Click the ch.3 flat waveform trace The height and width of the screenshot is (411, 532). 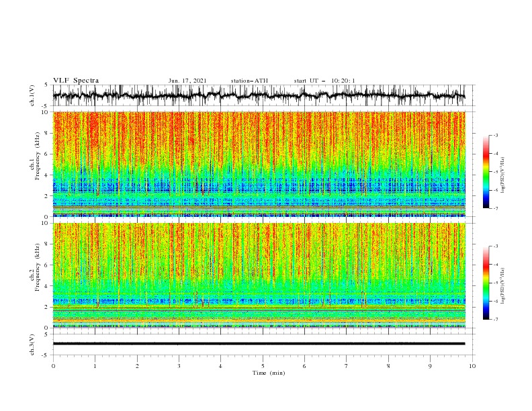pos(259,344)
